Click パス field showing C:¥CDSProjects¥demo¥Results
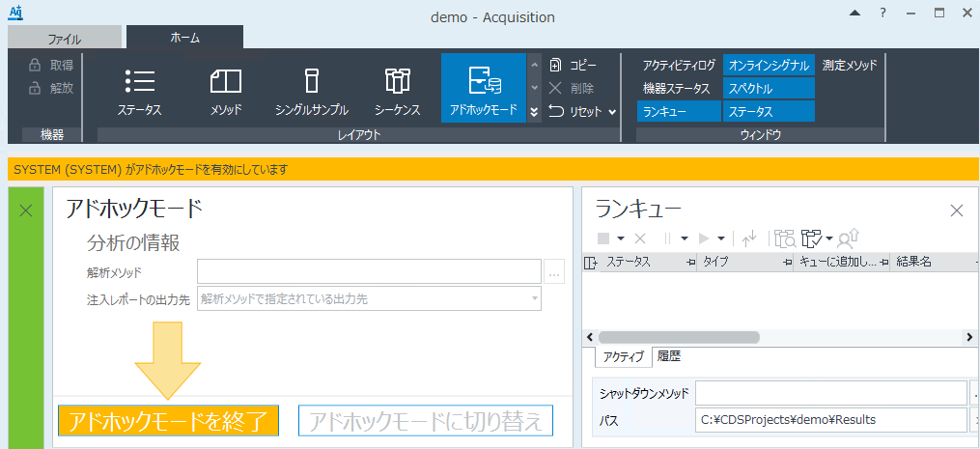 point(831,420)
